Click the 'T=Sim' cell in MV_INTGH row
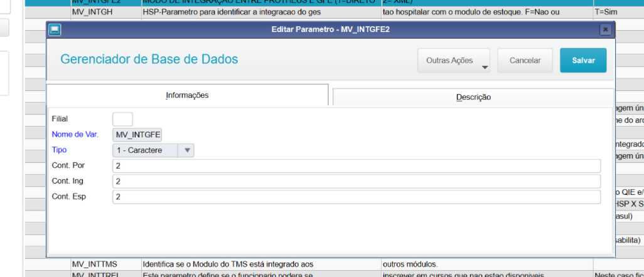This screenshot has height=277, width=644. click(618, 13)
